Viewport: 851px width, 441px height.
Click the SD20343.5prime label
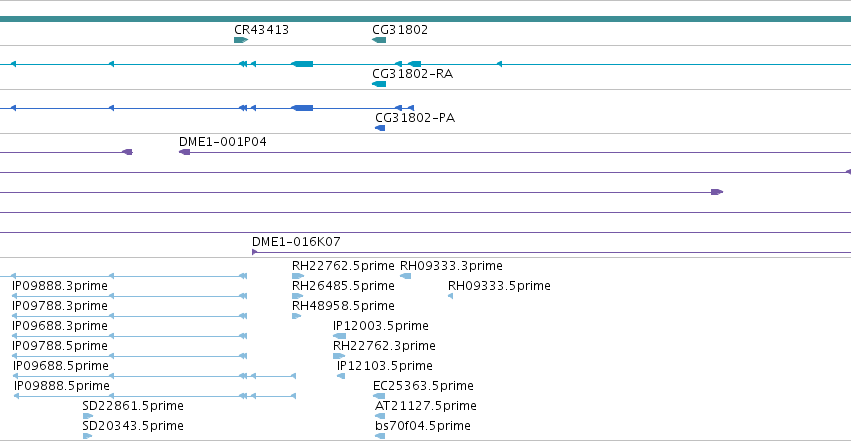pos(133,426)
